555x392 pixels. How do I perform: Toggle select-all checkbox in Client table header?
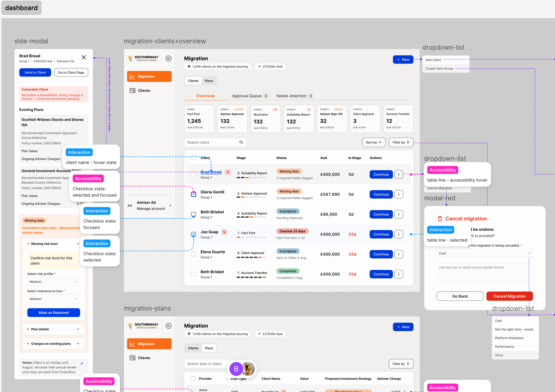(x=193, y=158)
